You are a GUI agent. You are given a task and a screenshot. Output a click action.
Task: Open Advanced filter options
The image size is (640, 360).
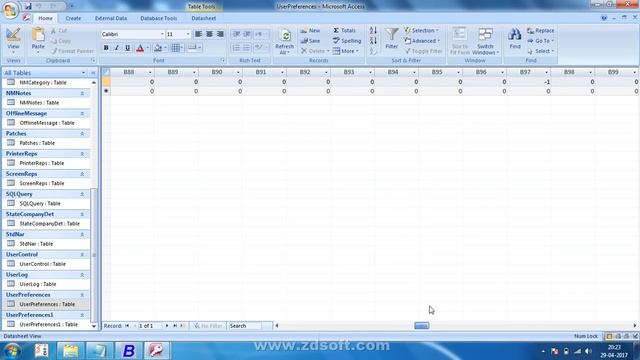(422, 41)
